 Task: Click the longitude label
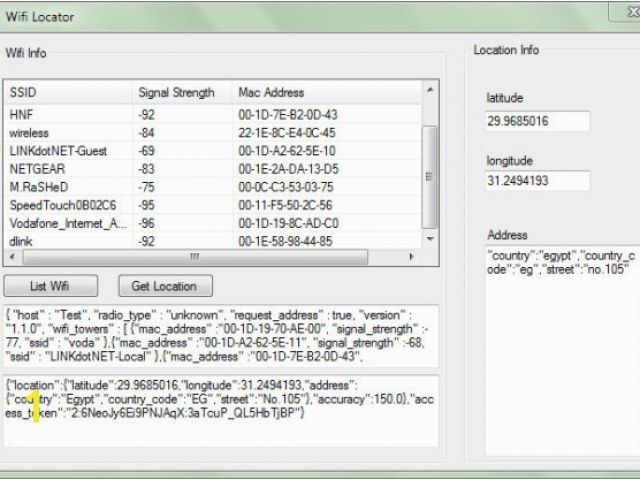[509, 161]
